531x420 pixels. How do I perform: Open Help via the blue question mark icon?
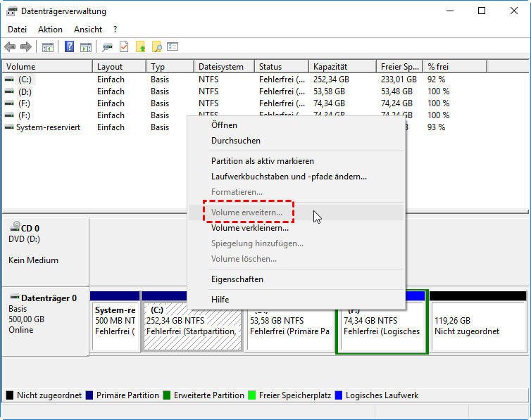[x=69, y=46]
